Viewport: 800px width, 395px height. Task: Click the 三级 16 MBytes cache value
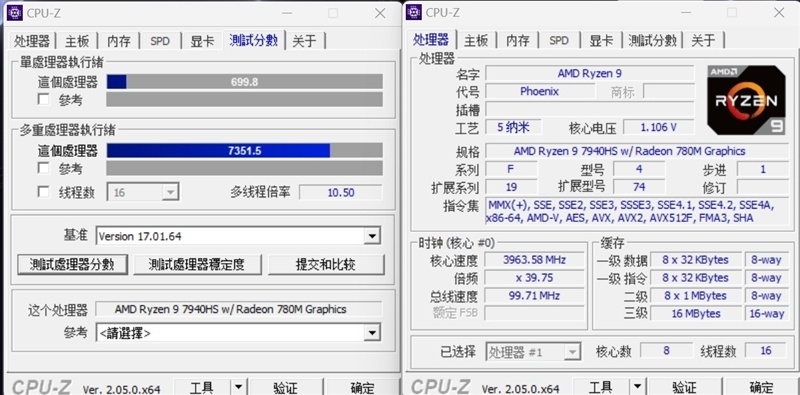(695, 313)
